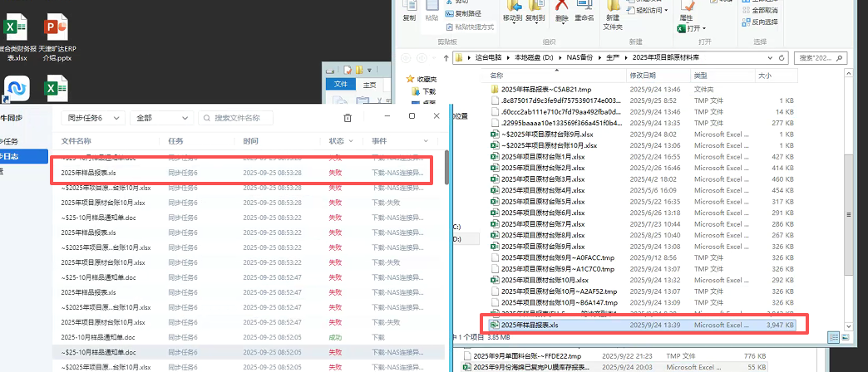Click the sync log vertical scrollbar
This screenshot has width=868, height=372.
point(447,167)
